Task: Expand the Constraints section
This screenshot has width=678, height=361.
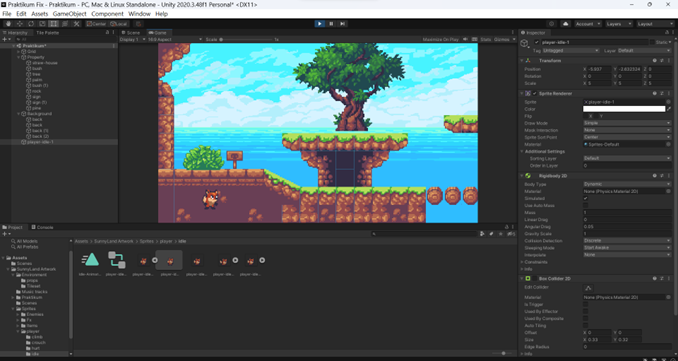Action: point(522,262)
